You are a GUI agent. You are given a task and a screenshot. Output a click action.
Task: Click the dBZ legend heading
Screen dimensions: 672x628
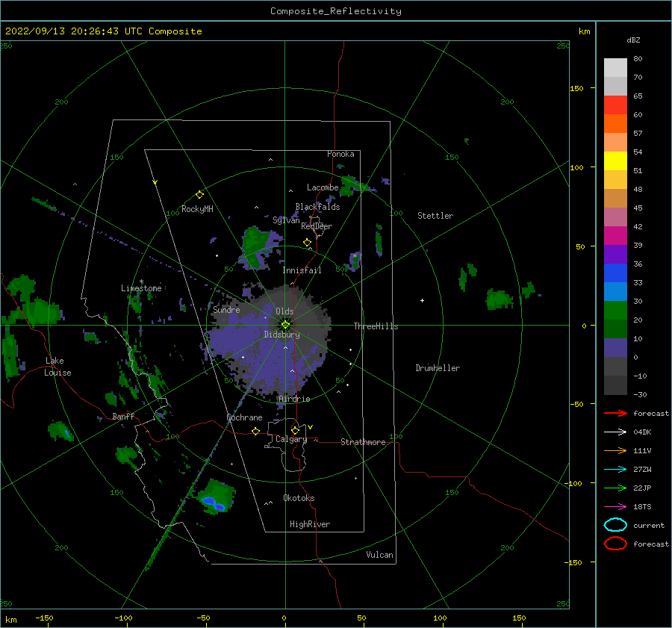point(633,40)
